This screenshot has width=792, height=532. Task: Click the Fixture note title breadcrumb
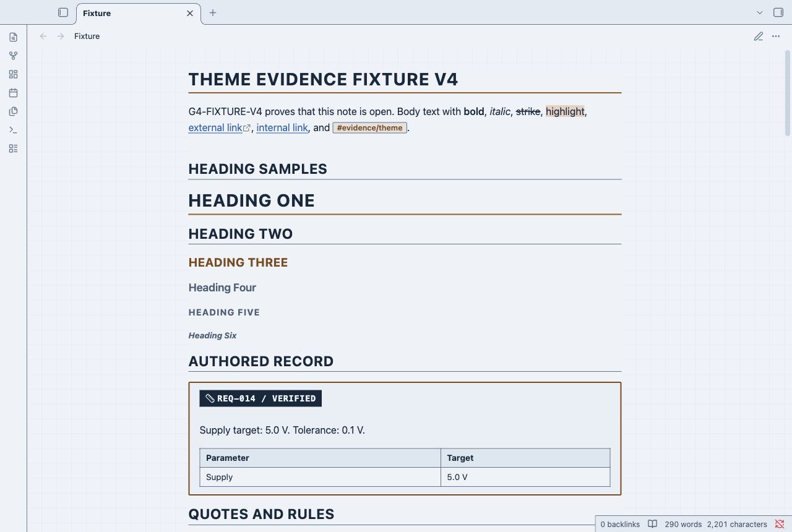tap(87, 36)
